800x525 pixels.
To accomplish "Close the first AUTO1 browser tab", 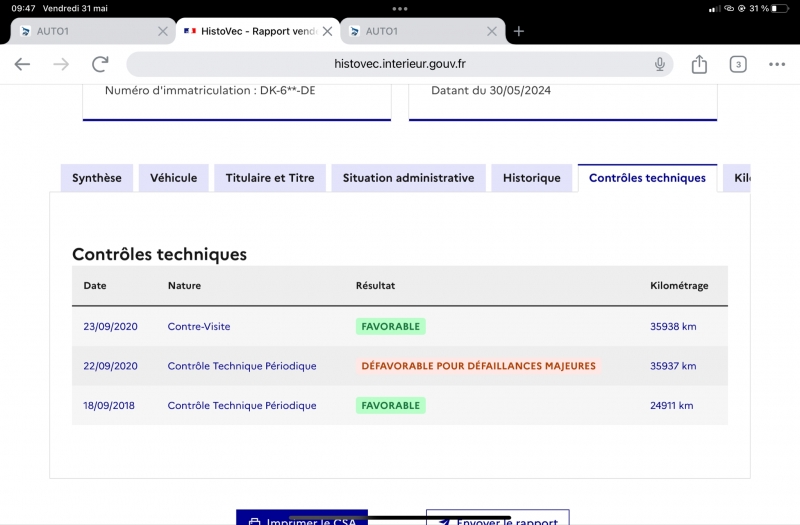I will pos(163,31).
